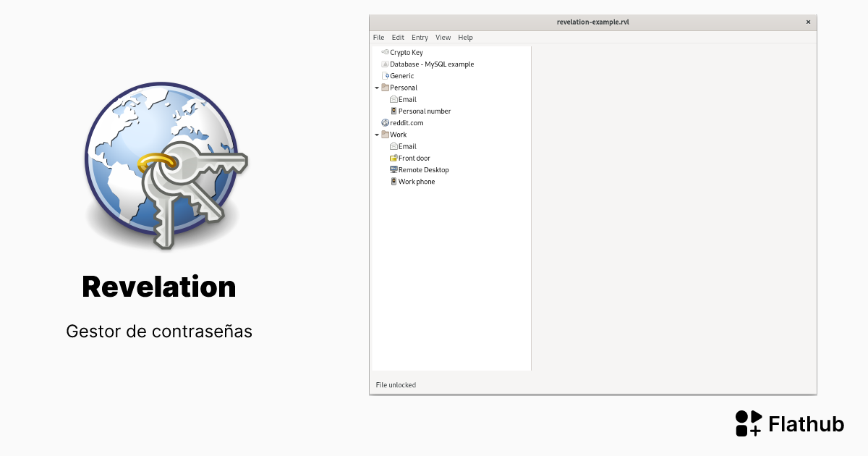Click the Personal folder icon
Image resolution: width=868 pixels, height=456 pixels.
385,87
